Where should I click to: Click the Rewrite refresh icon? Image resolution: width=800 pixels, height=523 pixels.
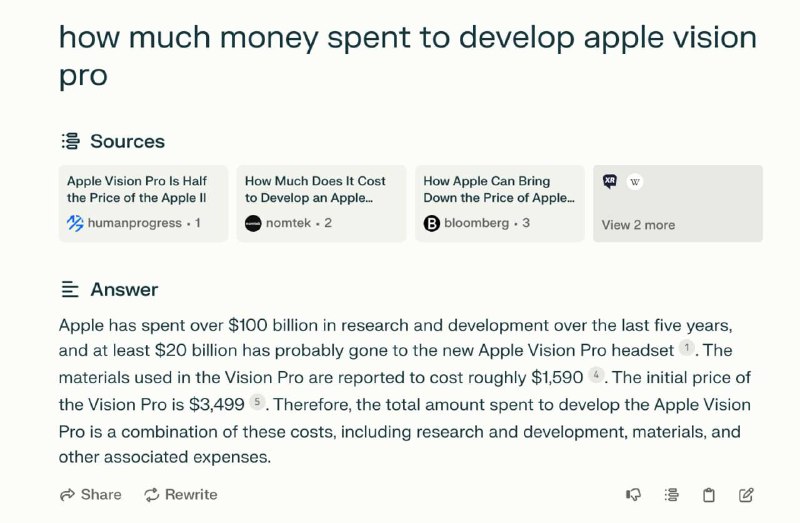coord(152,494)
